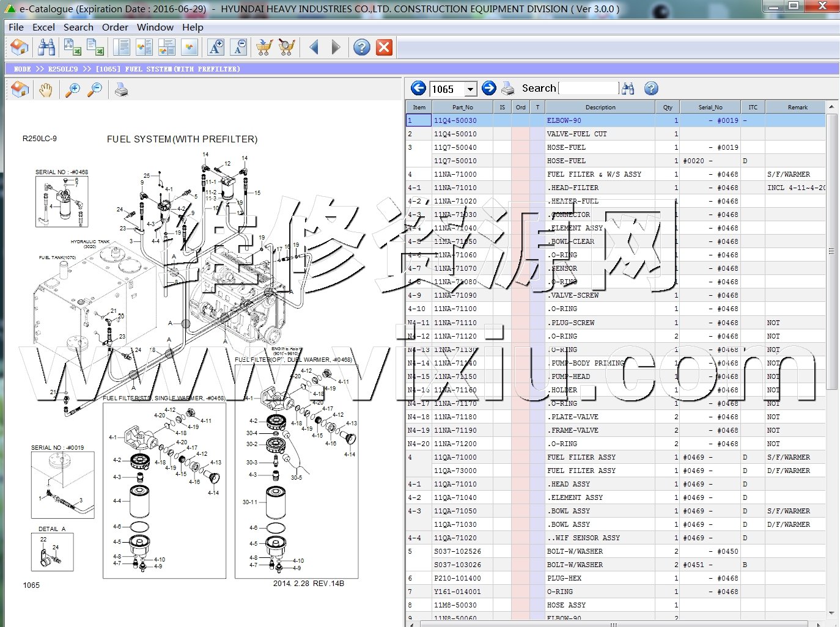This screenshot has width=840, height=627.
Task: Click the parts list vertical scrollbar down arrow
Action: point(831,613)
